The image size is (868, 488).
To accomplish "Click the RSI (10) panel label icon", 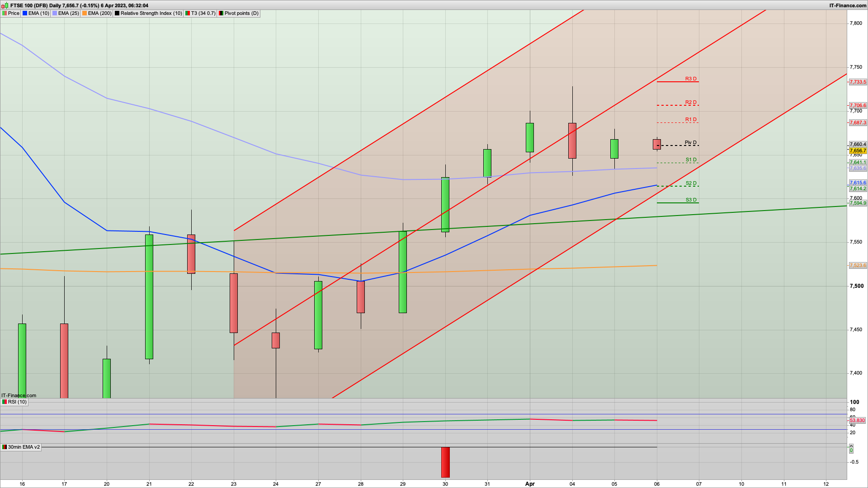I will tap(5, 402).
